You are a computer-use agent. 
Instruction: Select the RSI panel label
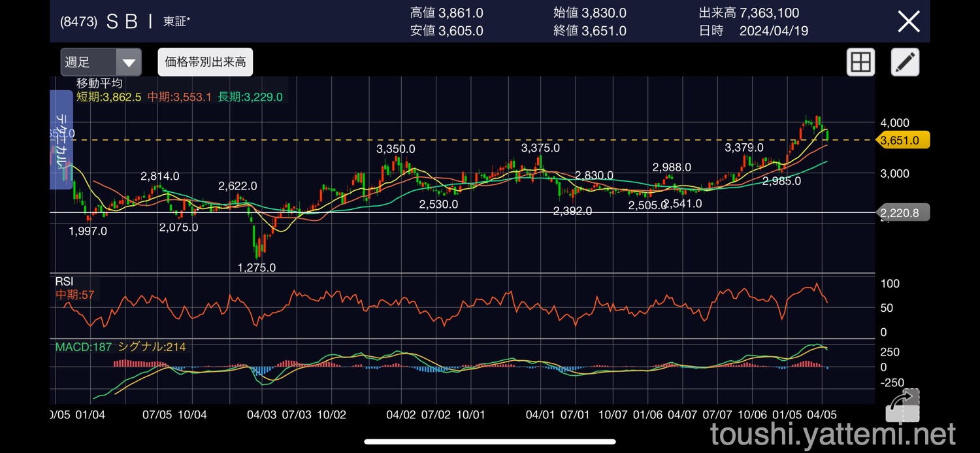64,281
